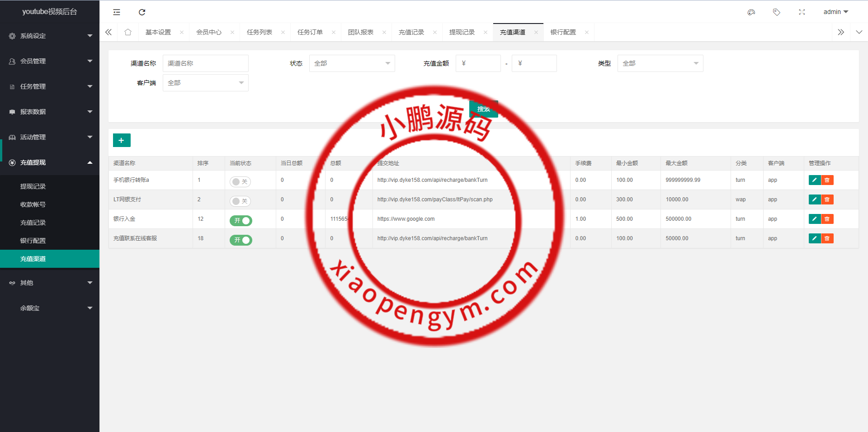Close the 银行配置 tab
Screen dimensions: 868x432
[x=587, y=32]
